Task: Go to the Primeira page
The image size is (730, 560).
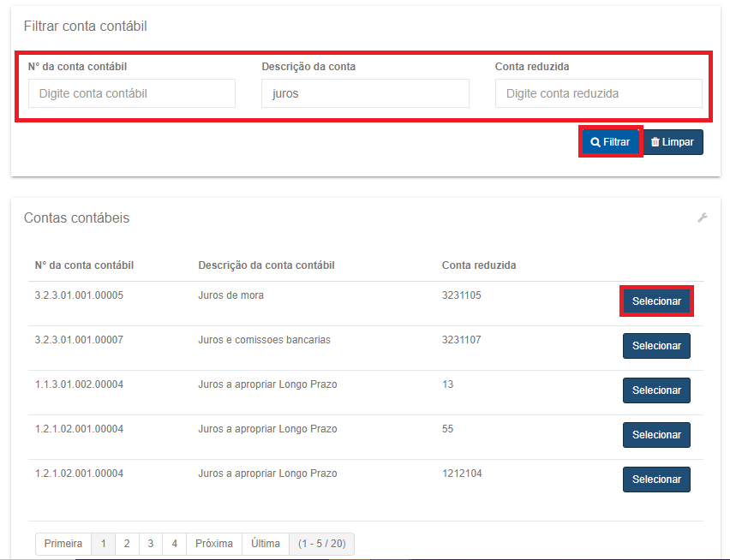Action: pyautogui.click(x=63, y=544)
